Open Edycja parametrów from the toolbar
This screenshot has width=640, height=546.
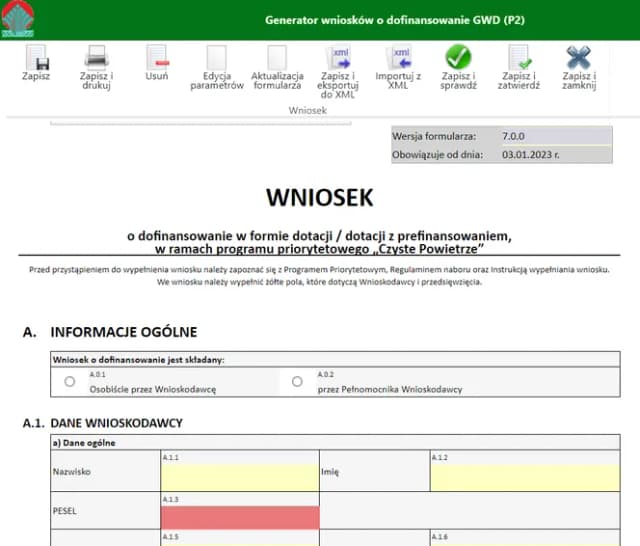(x=217, y=58)
